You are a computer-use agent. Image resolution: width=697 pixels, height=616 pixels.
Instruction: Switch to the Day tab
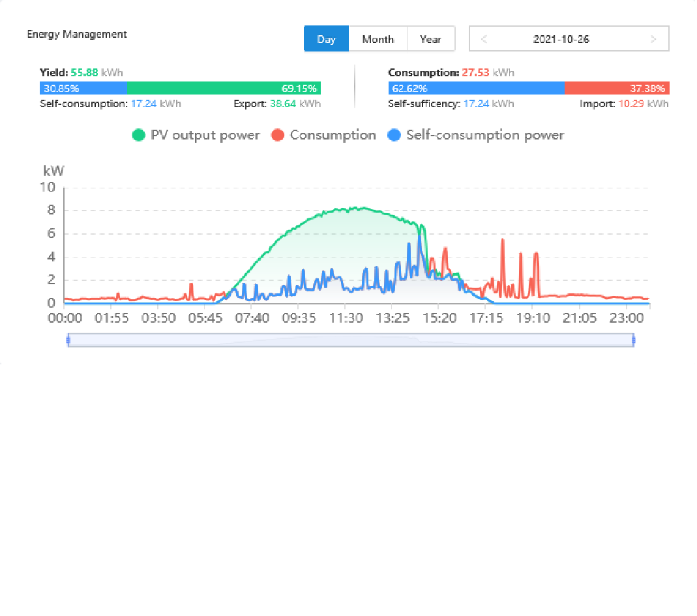point(326,39)
